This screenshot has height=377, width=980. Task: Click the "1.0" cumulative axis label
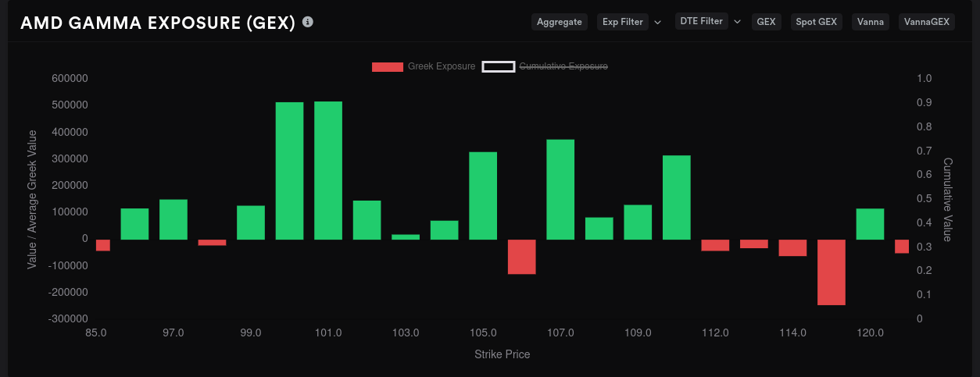tap(925, 78)
